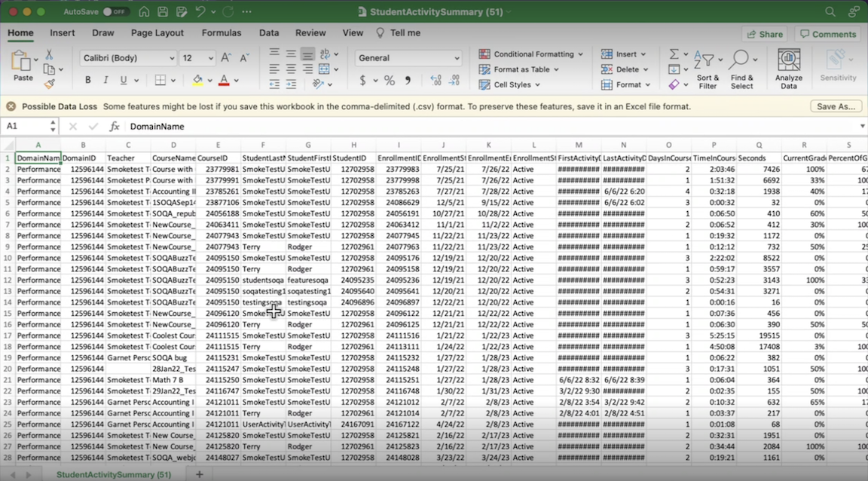Screen dimensions: 868x481
Task: Toggle Bottom Align
Action: (307, 54)
